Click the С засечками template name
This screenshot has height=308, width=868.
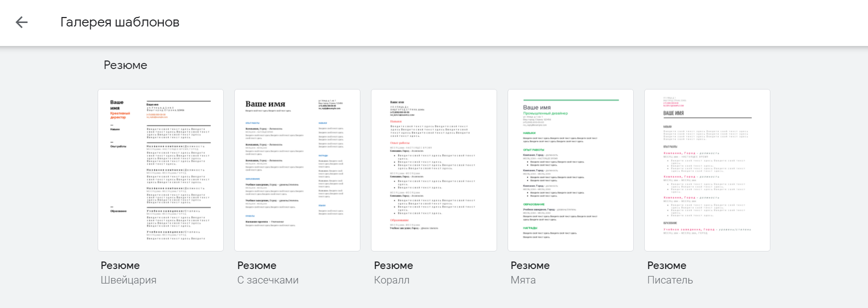268,280
